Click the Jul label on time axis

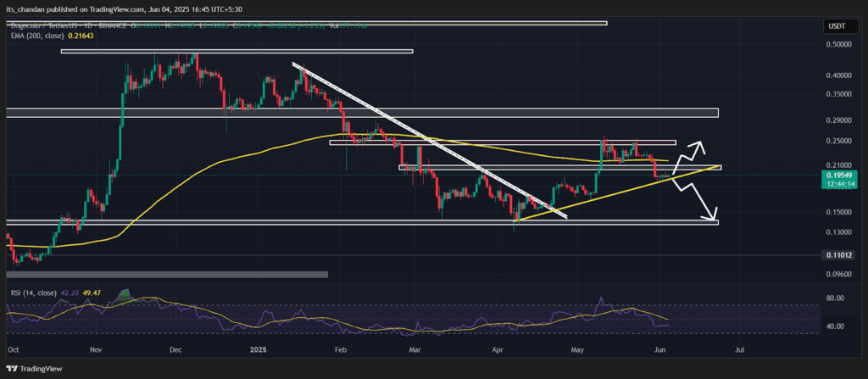coord(738,350)
